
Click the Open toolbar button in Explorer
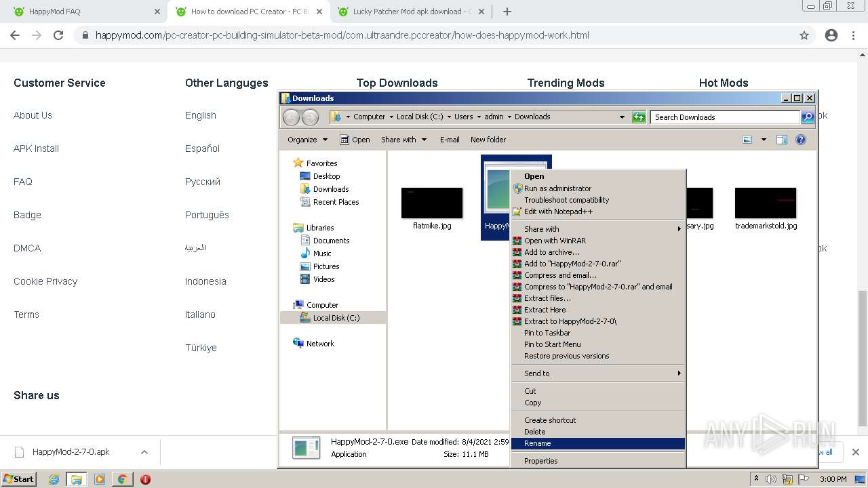click(355, 140)
